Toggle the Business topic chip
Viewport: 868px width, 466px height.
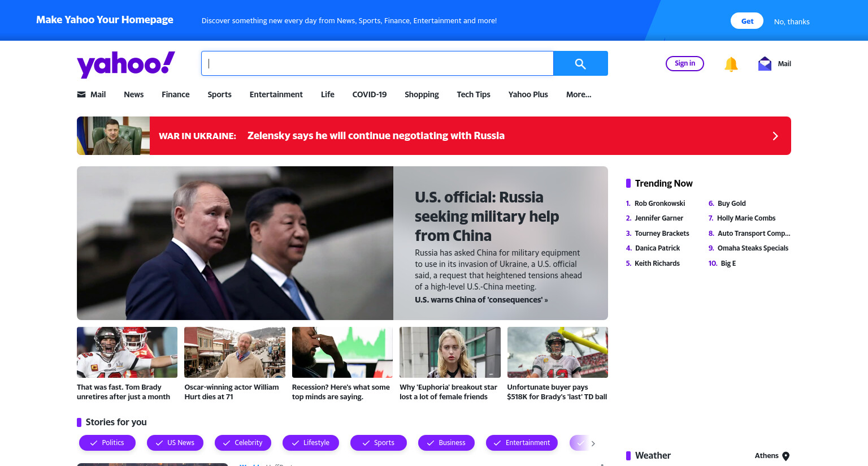click(446, 443)
